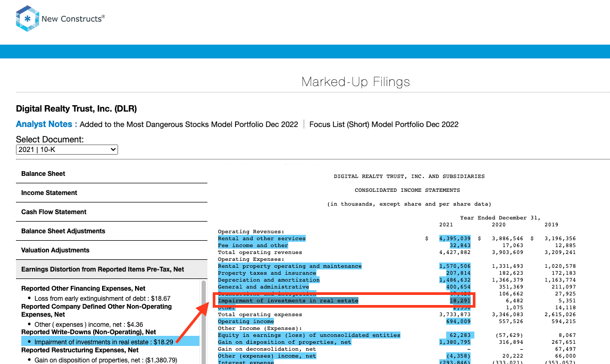Open Balance Sheet Adjustments section
Viewport: 610px width, 364px height.
[x=112, y=231]
